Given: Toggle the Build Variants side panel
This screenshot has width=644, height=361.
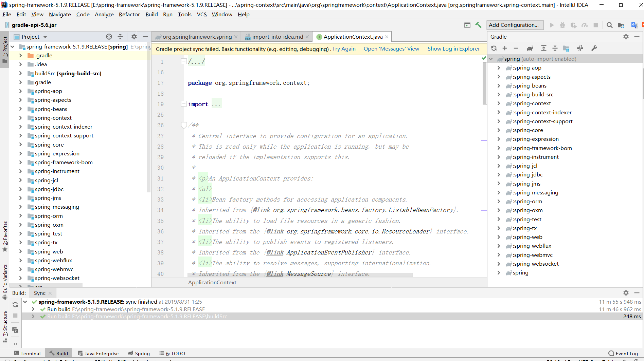Looking at the screenshot, I should click(5, 281).
